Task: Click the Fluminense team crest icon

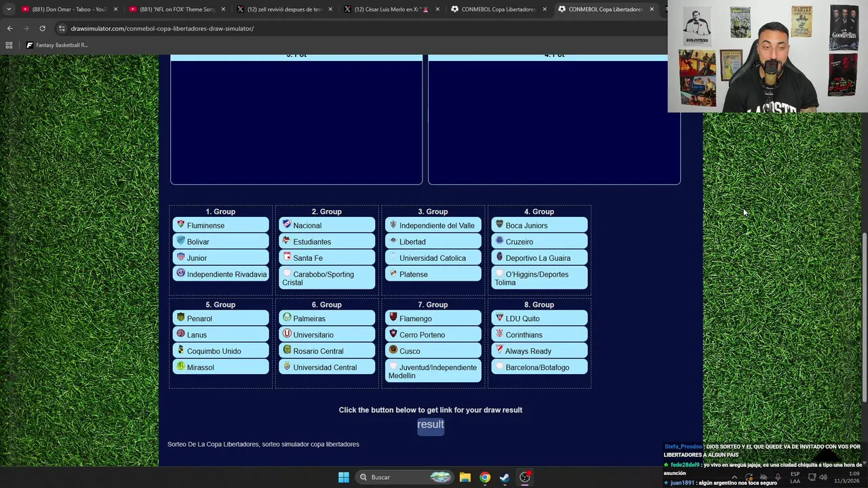Action: click(180, 224)
